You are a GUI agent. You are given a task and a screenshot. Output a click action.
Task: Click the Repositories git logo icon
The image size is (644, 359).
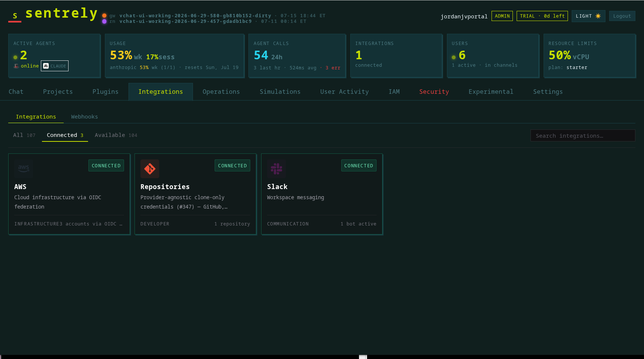(x=150, y=168)
